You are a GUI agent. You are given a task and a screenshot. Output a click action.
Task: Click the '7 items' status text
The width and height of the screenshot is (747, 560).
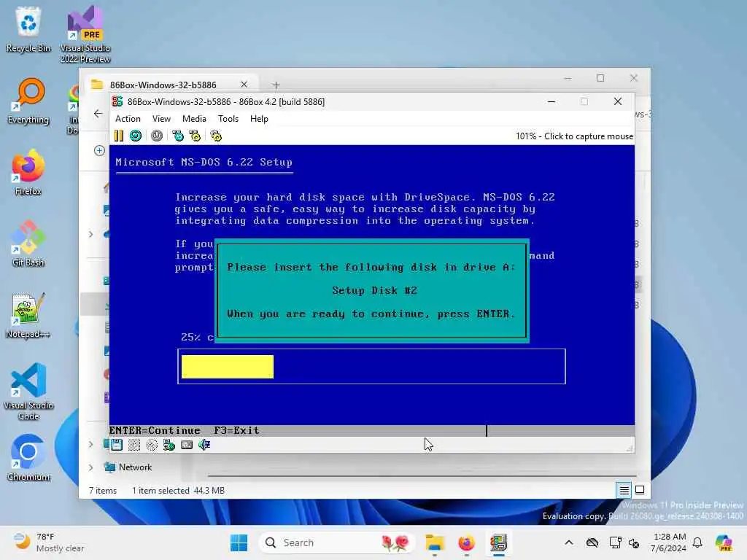pos(102,491)
